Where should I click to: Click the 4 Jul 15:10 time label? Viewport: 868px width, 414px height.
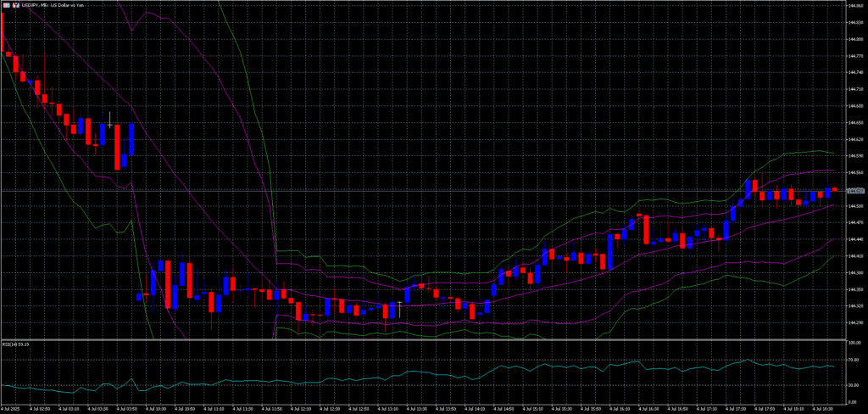535,410
